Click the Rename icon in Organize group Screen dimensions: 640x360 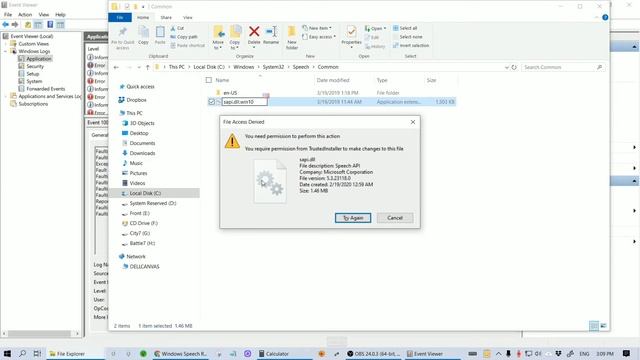[x=271, y=31]
